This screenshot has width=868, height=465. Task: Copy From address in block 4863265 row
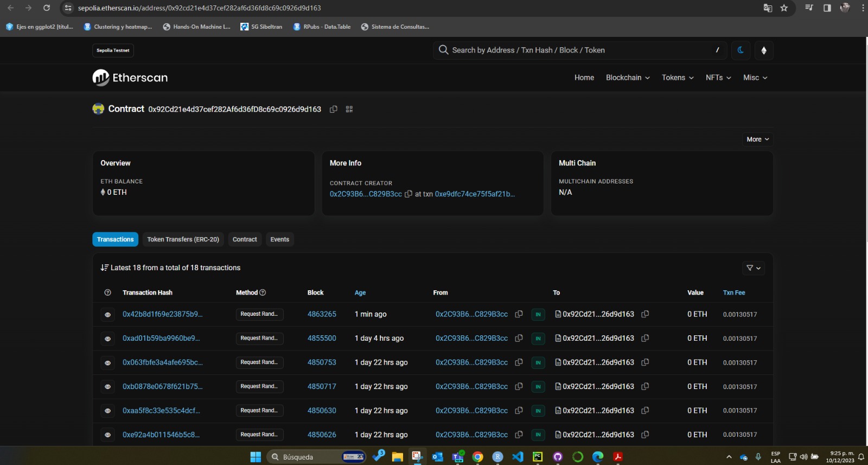(x=519, y=314)
